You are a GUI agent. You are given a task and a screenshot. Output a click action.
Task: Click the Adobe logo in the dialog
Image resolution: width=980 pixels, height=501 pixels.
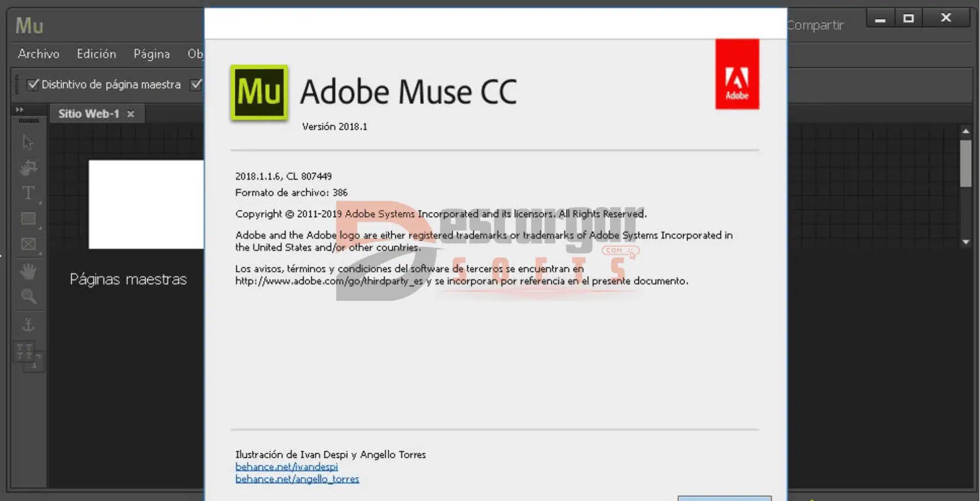(737, 74)
